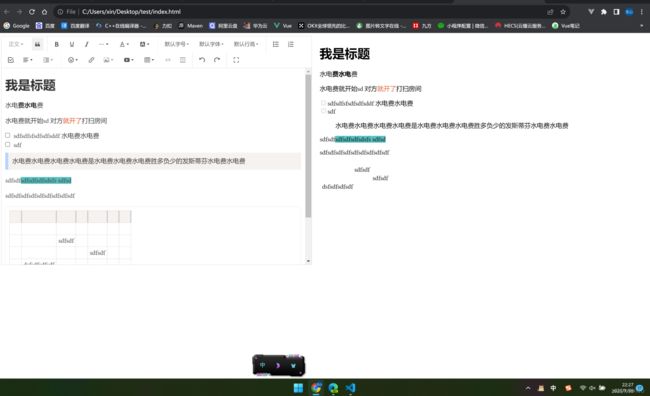Check the first todo checkbox in editor
Viewport: 650px width, 396px height.
point(7,135)
